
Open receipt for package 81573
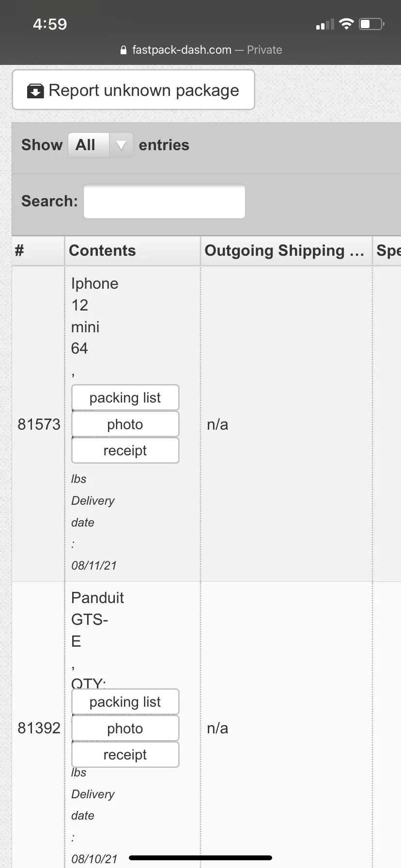click(x=125, y=450)
